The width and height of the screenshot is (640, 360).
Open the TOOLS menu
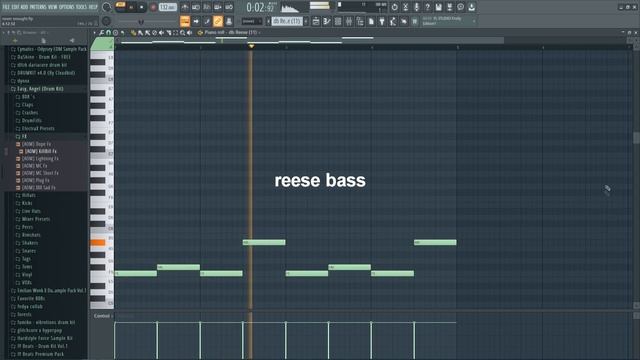point(82,7)
